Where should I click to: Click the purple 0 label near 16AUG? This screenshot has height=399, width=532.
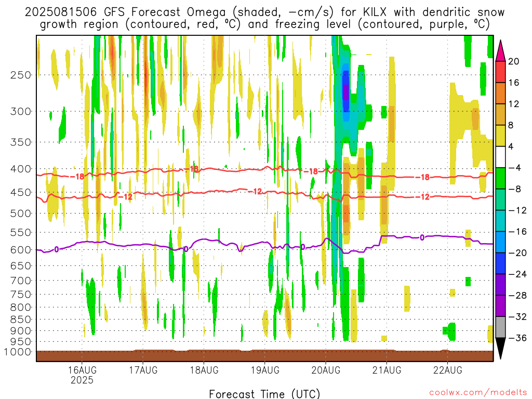[x=56, y=250]
